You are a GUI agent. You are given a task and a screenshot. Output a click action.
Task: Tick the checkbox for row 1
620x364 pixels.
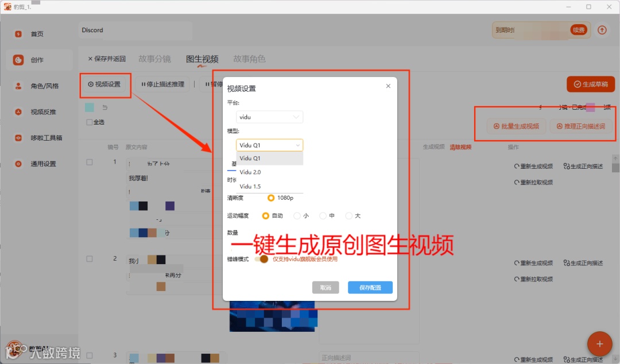[x=90, y=162]
